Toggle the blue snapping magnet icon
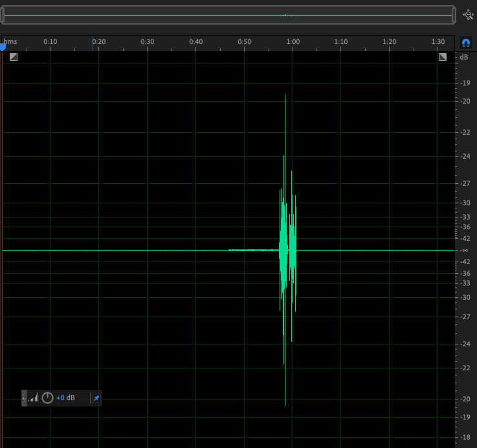The height and width of the screenshot is (448, 477). 465,43
